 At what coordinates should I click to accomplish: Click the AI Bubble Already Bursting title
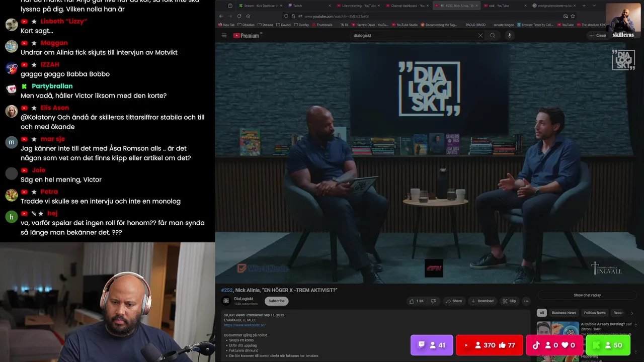606,326
